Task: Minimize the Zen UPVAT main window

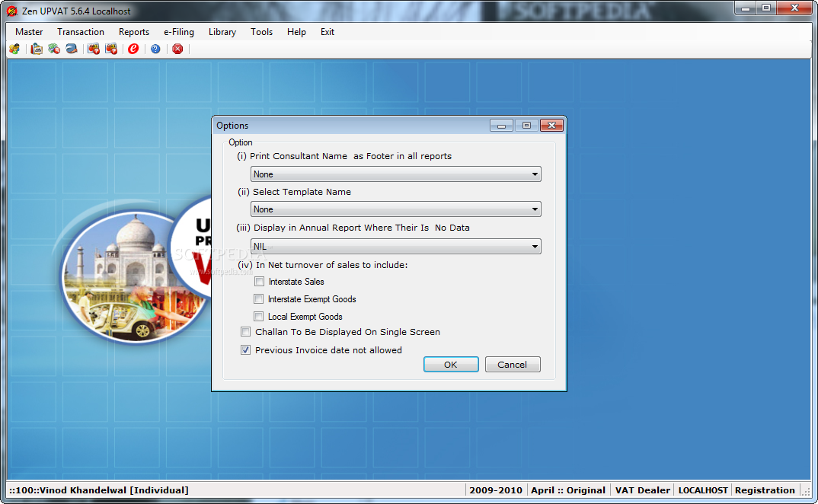Action: [x=746, y=8]
